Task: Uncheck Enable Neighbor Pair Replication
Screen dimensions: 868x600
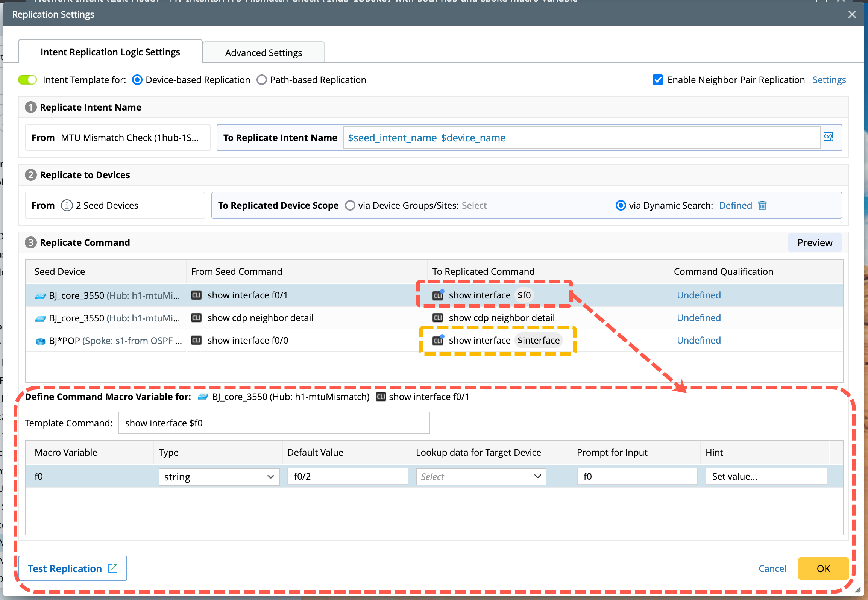Action: pyautogui.click(x=657, y=80)
